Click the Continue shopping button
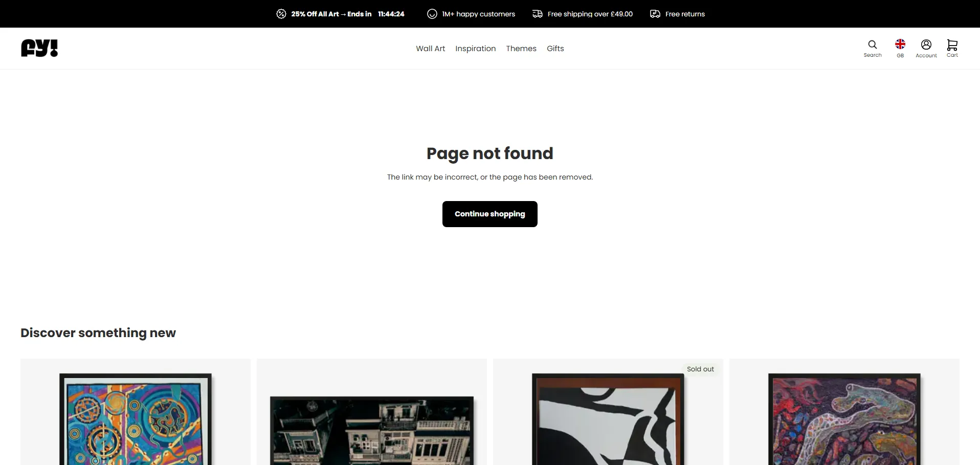Image resolution: width=980 pixels, height=465 pixels. pos(490,214)
